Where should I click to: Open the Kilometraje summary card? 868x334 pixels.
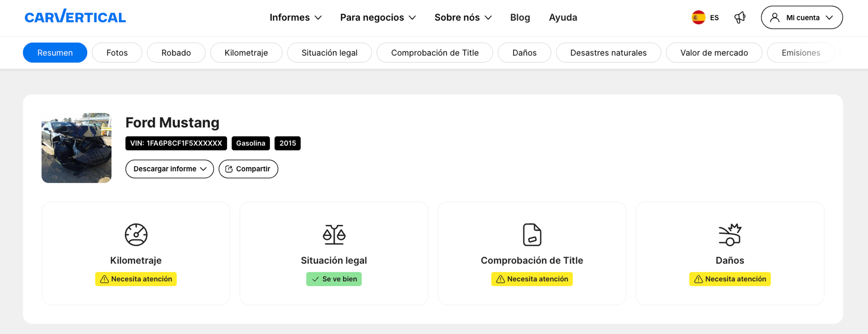[136, 253]
